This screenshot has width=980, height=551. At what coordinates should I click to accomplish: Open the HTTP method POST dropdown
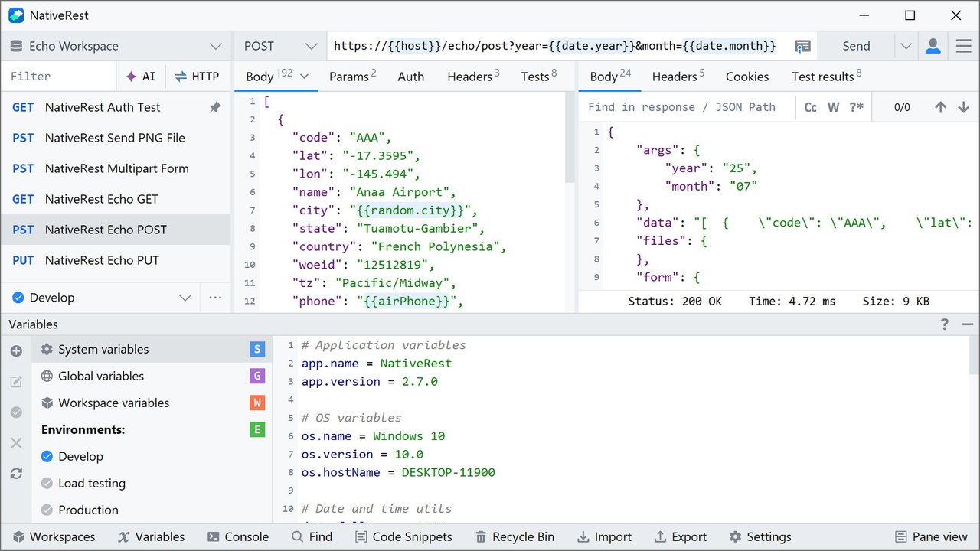coord(279,46)
